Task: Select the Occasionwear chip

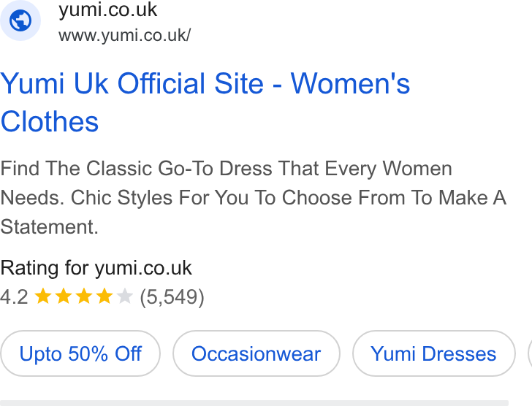Action: pos(256,353)
